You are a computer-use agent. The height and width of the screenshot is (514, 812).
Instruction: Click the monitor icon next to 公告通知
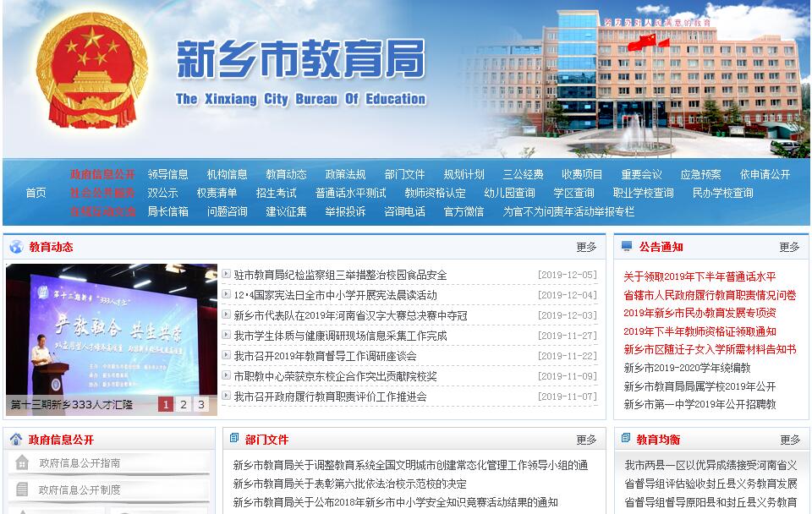coord(626,247)
